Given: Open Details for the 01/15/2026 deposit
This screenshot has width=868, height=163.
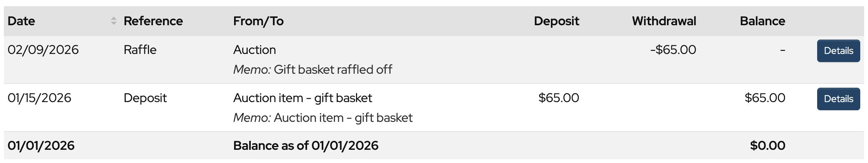Looking at the screenshot, I should pyautogui.click(x=838, y=99).
